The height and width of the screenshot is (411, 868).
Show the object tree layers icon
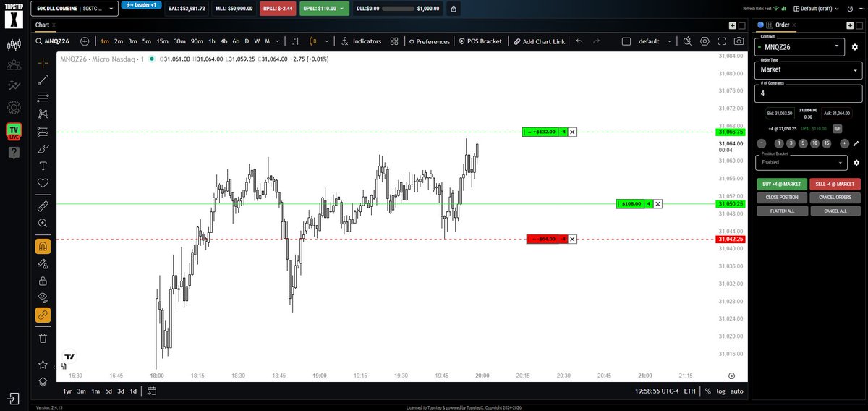[x=43, y=381]
